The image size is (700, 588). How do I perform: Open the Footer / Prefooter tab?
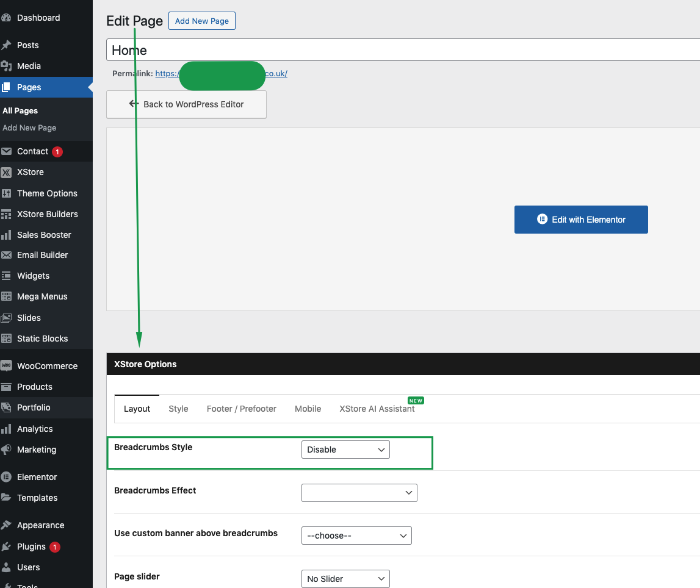click(x=242, y=409)
